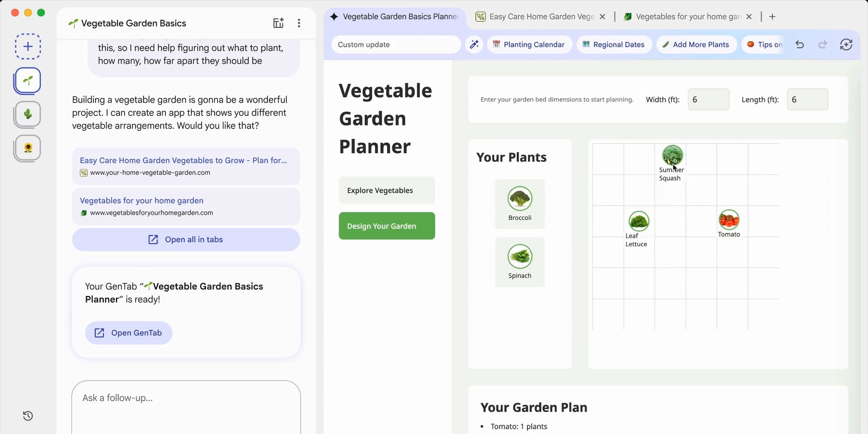868x434 pixels.
Task: Click the magic wand custom update icon
Action: [x=474, y=45]
